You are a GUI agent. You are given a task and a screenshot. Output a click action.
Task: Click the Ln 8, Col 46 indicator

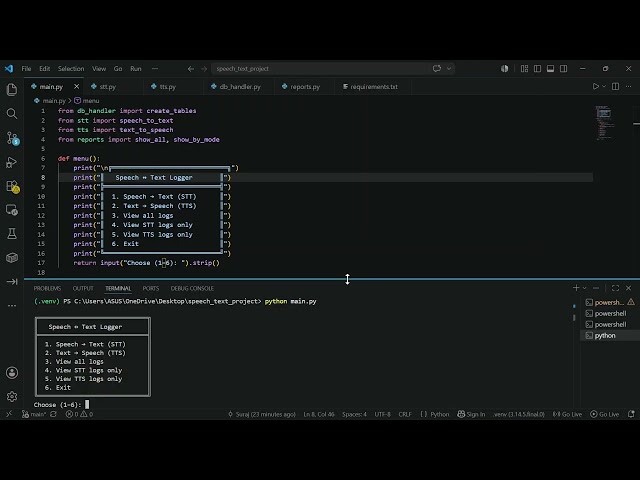[x=319, y=414]
